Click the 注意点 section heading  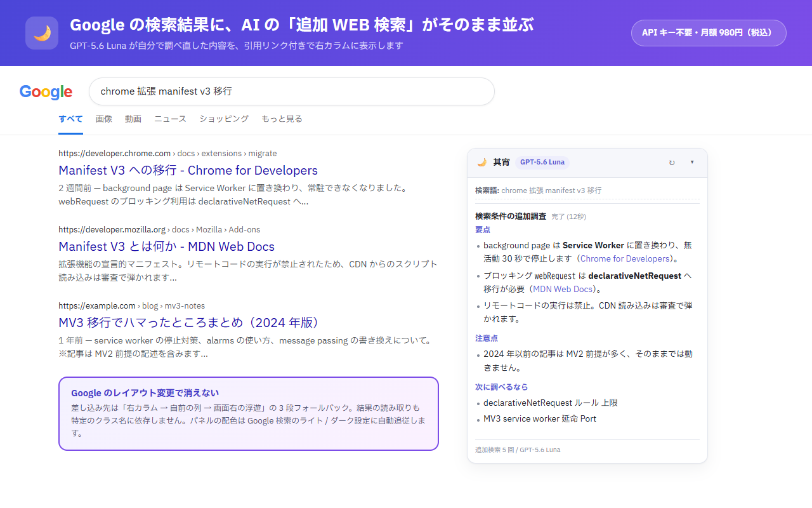pos(487,338)
